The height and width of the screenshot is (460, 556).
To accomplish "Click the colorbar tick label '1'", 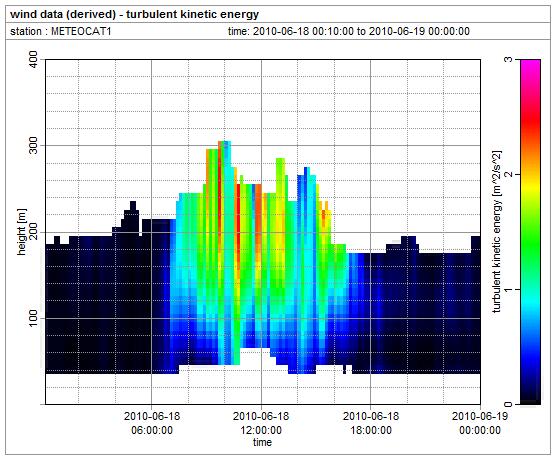I will 508,289.
